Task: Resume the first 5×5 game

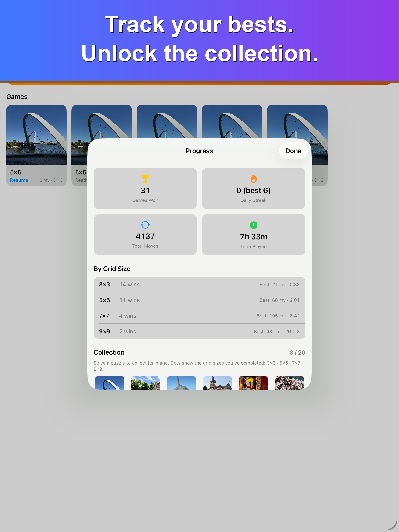Action: tap(19, 180)
